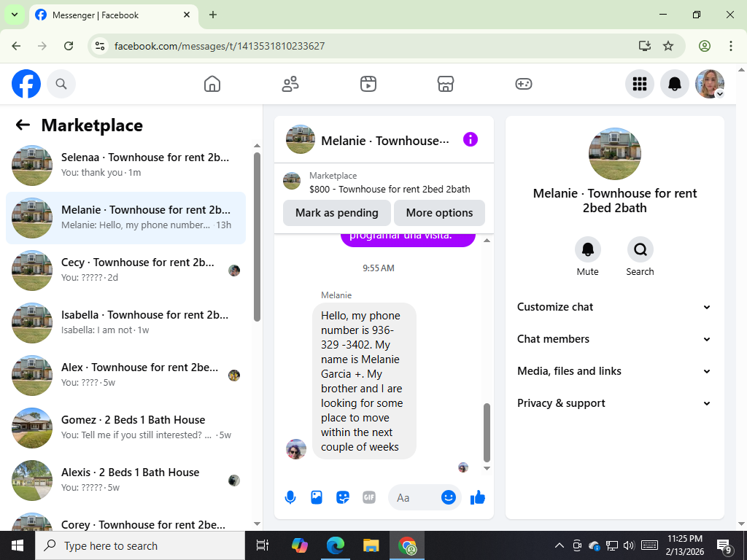This screenshot has height=560, width=747.
Task: Expand Media, files and links section
Action: click(x=614, y=371)
